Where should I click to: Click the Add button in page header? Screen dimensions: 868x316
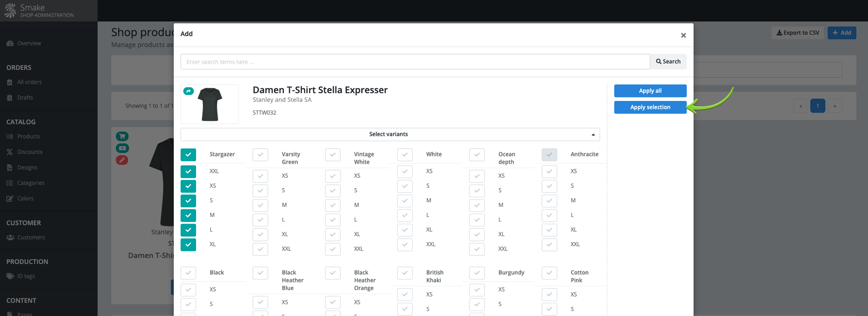pyautogui.click(x=842, y=33)
